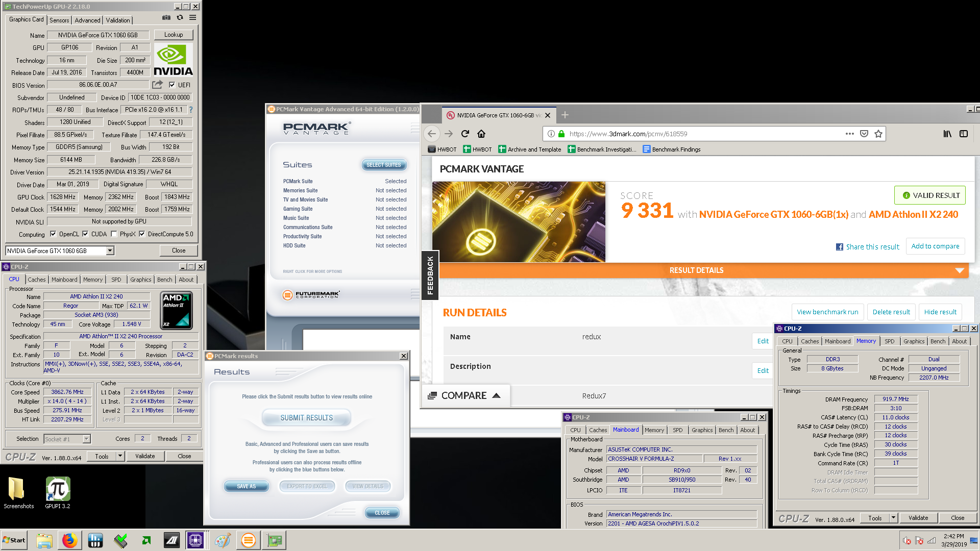Screen dimensions: 980x551
Task: Open GPUPI 3.2 desktop shortcut
Action: (58, 493)
